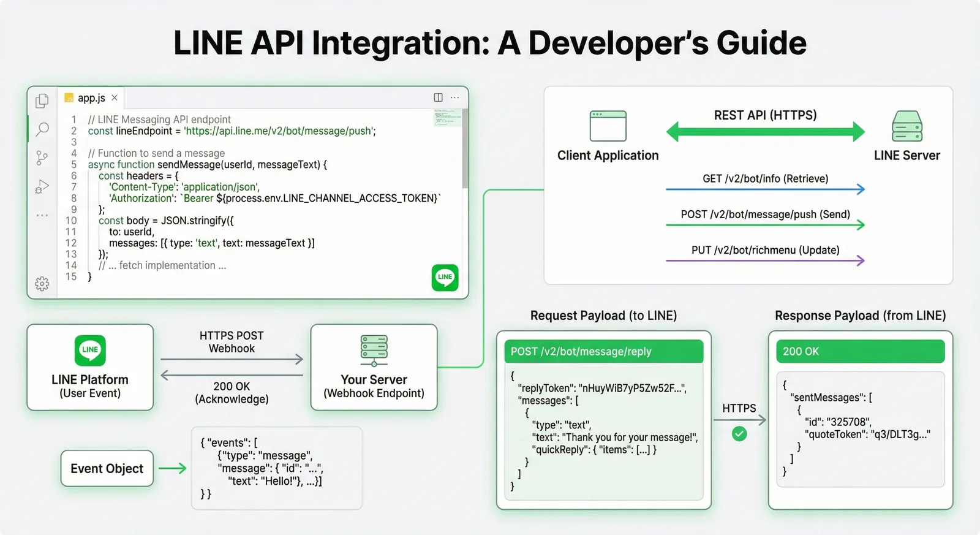Open the Source Control branch icon

[x=42, y=158]
